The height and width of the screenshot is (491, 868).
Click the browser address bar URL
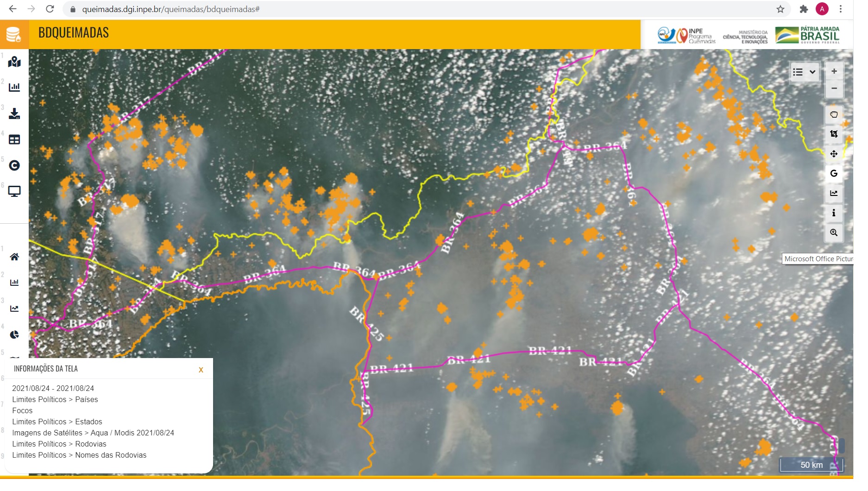coord(170,9)
